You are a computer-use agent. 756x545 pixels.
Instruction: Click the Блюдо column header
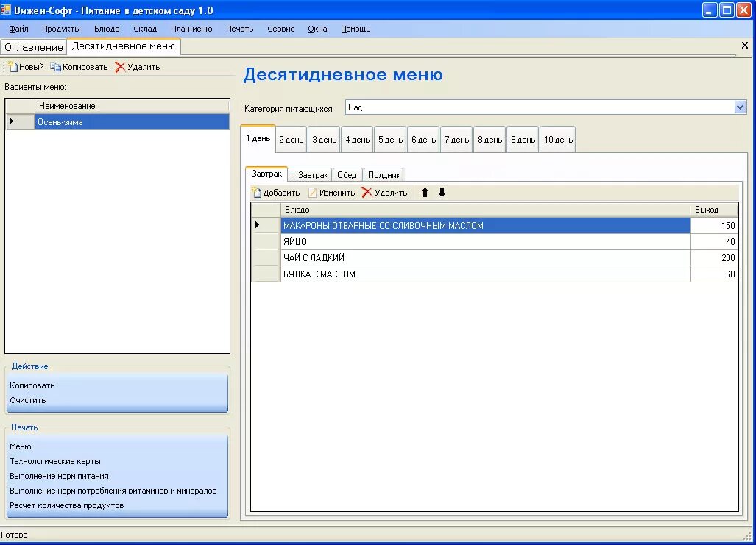[486, 210]
